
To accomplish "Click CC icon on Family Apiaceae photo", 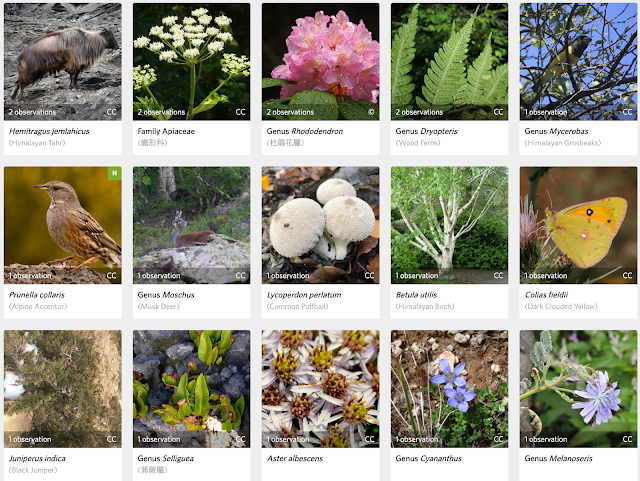I will tap(240, 112).
